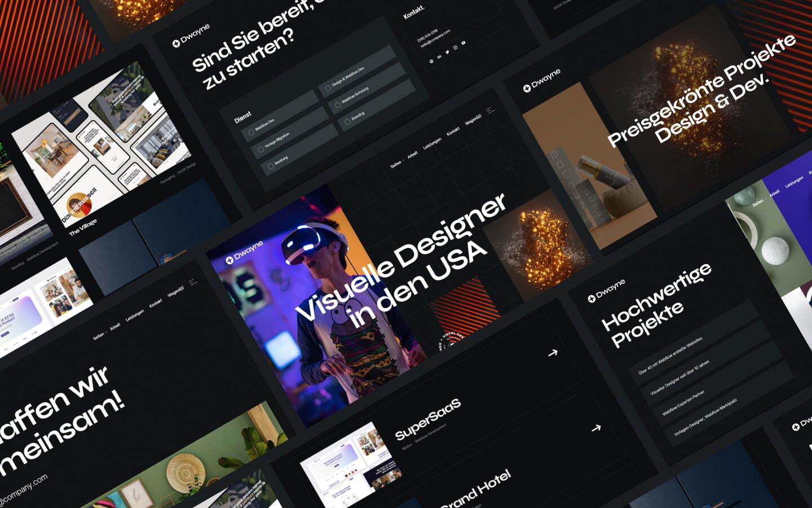Click Dwayne logo above 'Hochwertige Projekte'

coord(606,290)
